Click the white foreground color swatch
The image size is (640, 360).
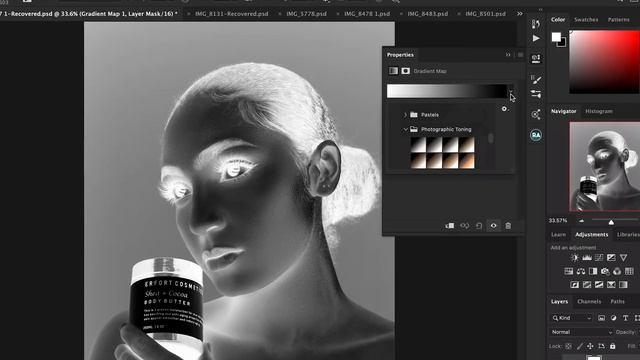(x=556, y=37)
